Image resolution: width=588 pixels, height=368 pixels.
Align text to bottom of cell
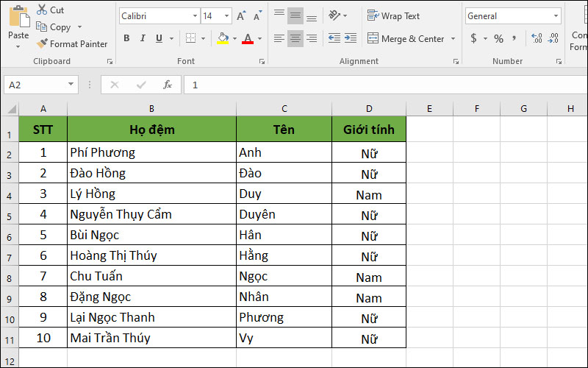click(x=312, y=16)
